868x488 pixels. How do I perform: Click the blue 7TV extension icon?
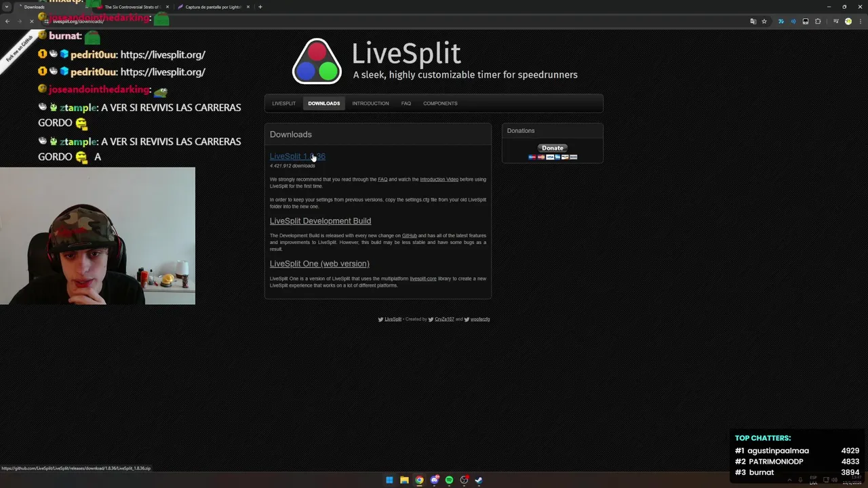(x=781, y=22)
